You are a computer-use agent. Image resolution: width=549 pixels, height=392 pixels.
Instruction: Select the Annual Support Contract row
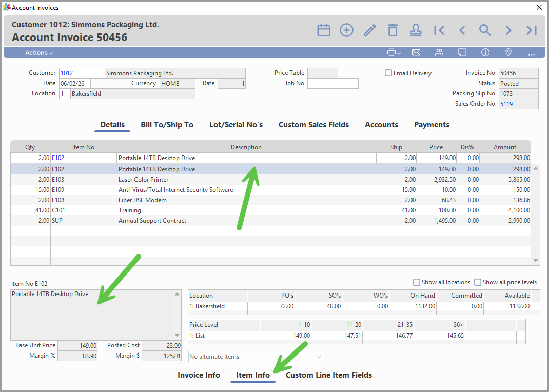click(270, 221)
